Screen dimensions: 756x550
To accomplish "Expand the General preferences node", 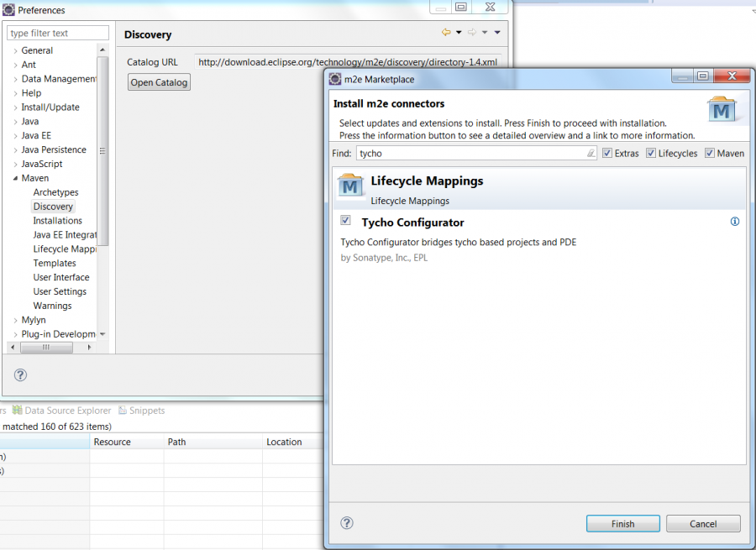I will (x=15, y=51).
